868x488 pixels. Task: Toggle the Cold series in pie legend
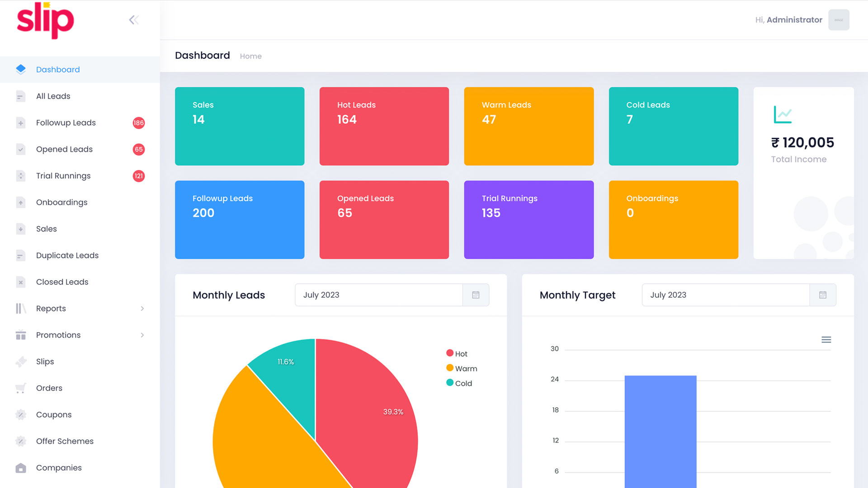click(459, 383)
